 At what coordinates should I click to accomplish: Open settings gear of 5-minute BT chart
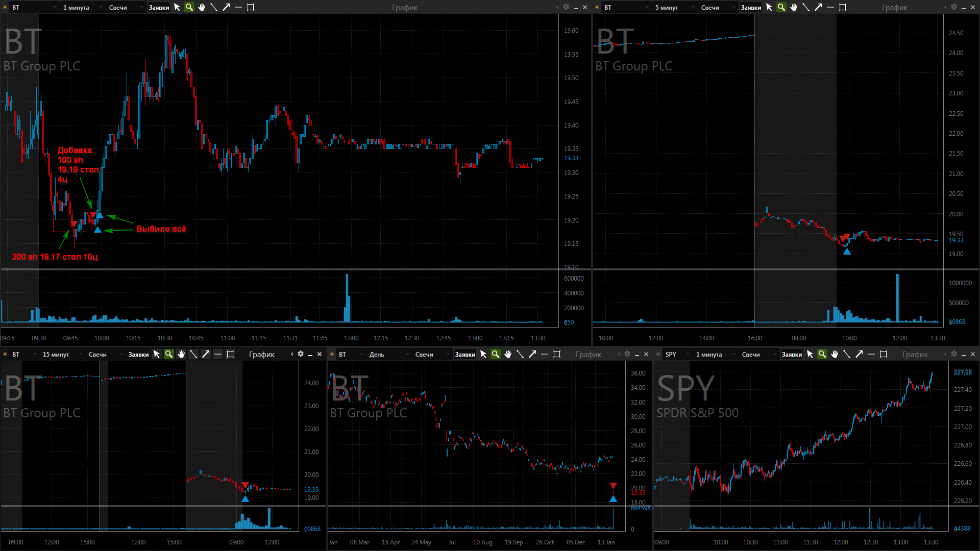click(954, 7)
